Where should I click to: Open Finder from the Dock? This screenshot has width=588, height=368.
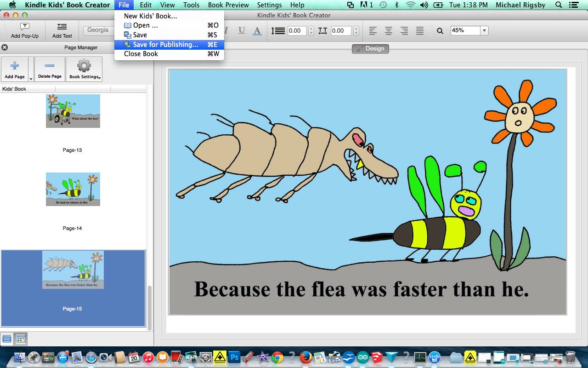pos(19,357)
